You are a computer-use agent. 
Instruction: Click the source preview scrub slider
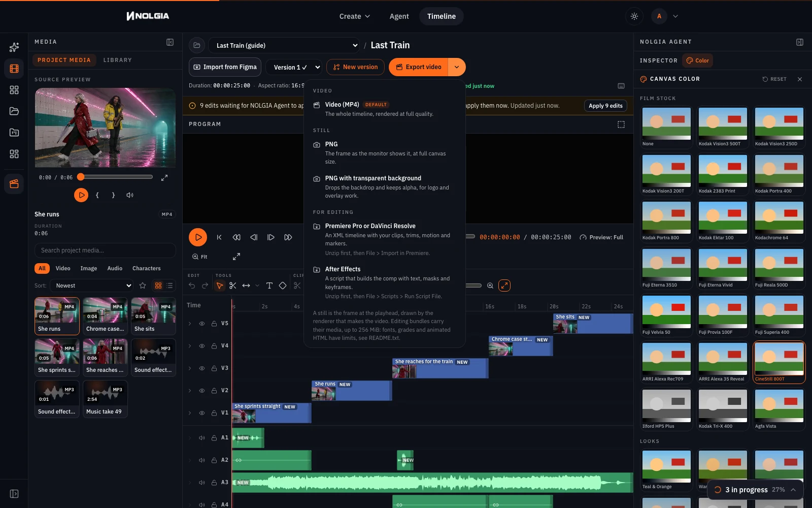pos(117,177)
